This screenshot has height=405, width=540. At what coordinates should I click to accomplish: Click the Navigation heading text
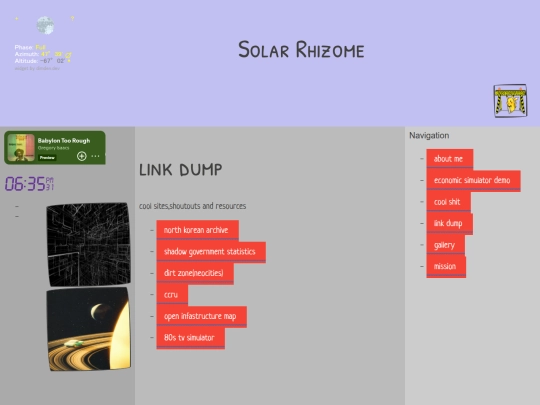(x=429, y=135)
